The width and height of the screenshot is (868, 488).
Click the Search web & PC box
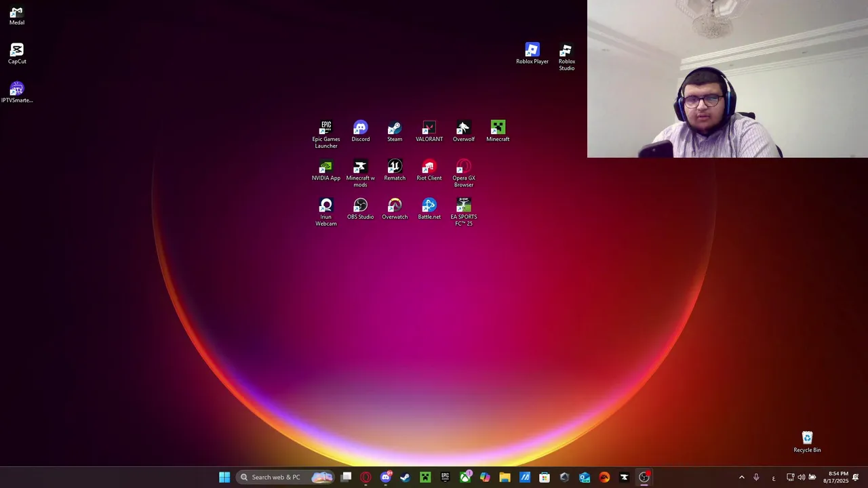click(286, 477)
